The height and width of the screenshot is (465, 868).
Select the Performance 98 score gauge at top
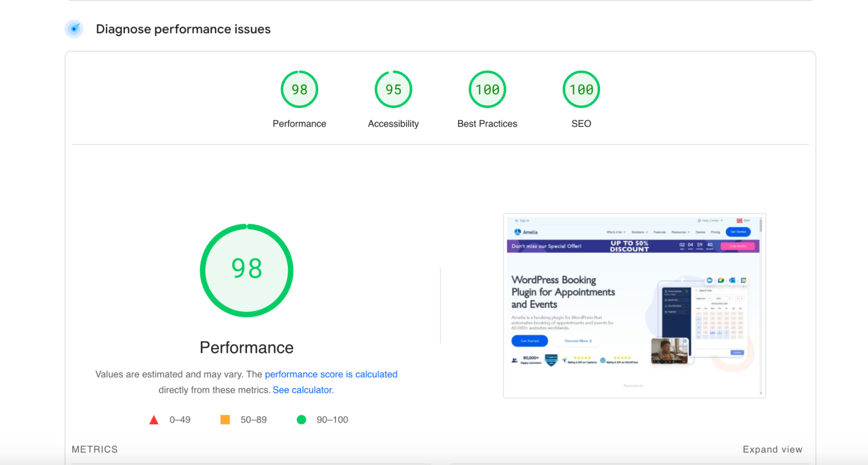click(x=300, y=89)
